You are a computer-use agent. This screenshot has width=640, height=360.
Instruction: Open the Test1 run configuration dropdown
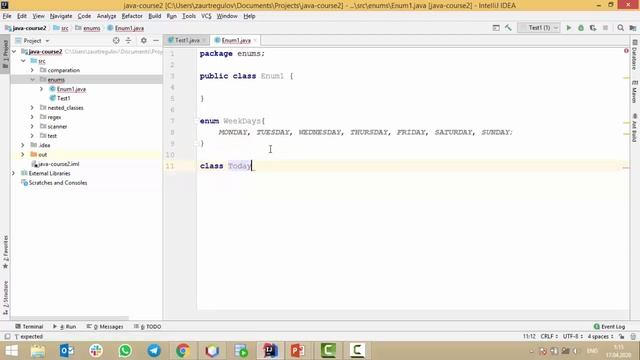coord(539,28)
